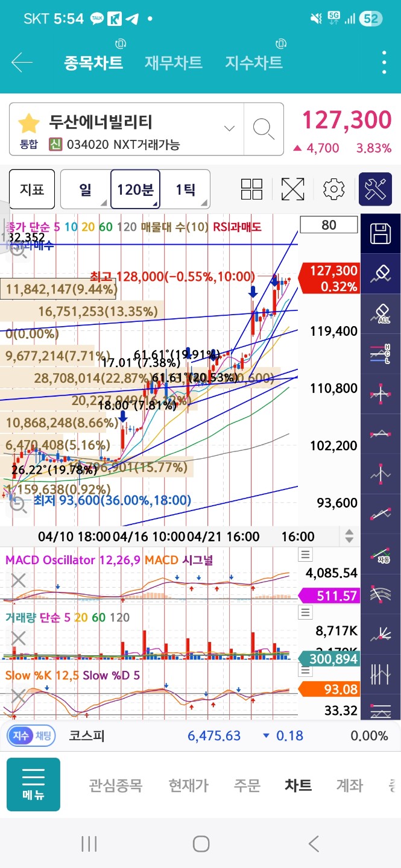Open the 메뉴 main menu button
Screen dimensions: 401x868
[33, 785]
